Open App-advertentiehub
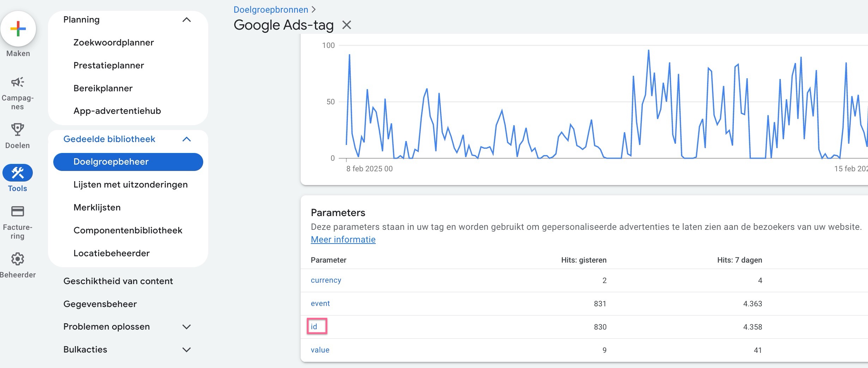The image size is (868, 368). [x=117, y=111]
